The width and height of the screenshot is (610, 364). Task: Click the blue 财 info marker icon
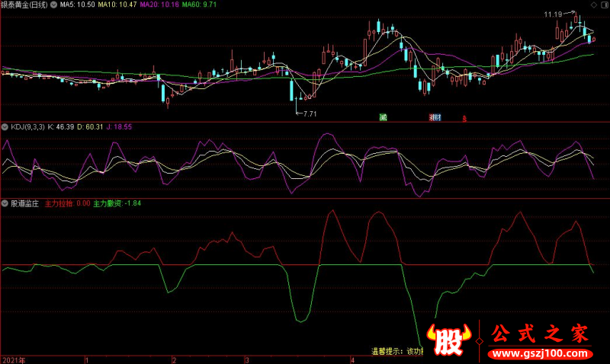[x=437, y=117]
